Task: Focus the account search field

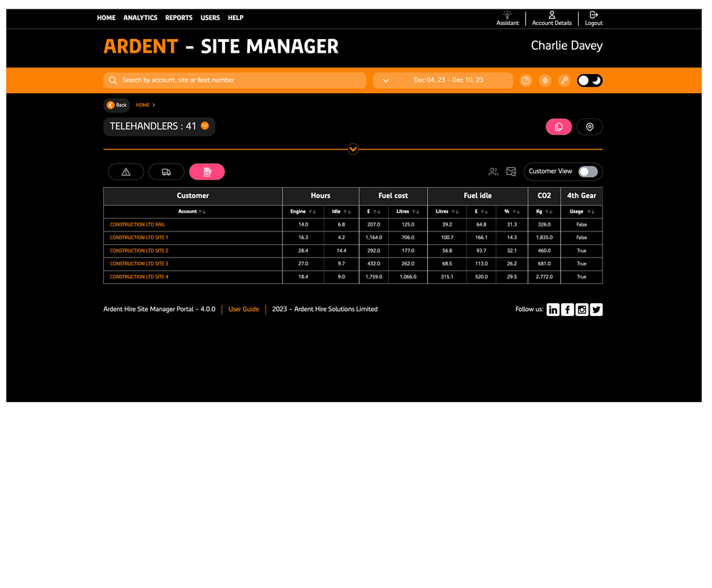Action: coord(235,80)
